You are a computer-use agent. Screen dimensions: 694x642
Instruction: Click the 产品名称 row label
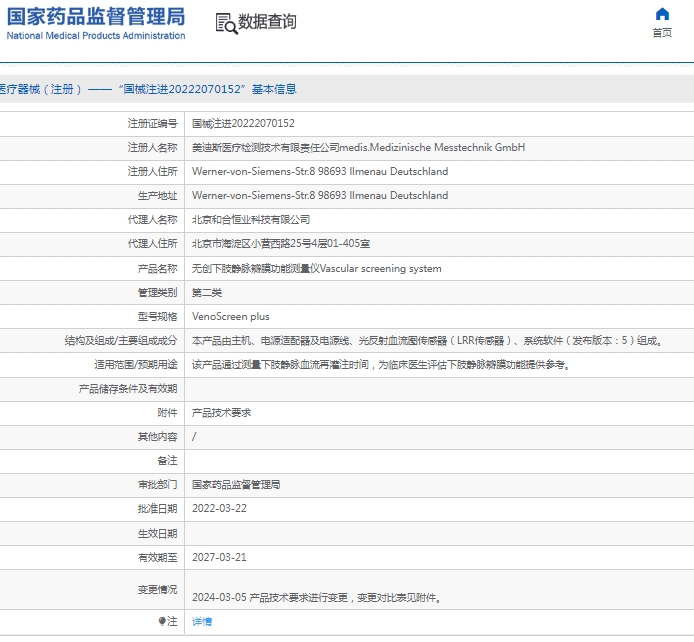coord(157,269)
